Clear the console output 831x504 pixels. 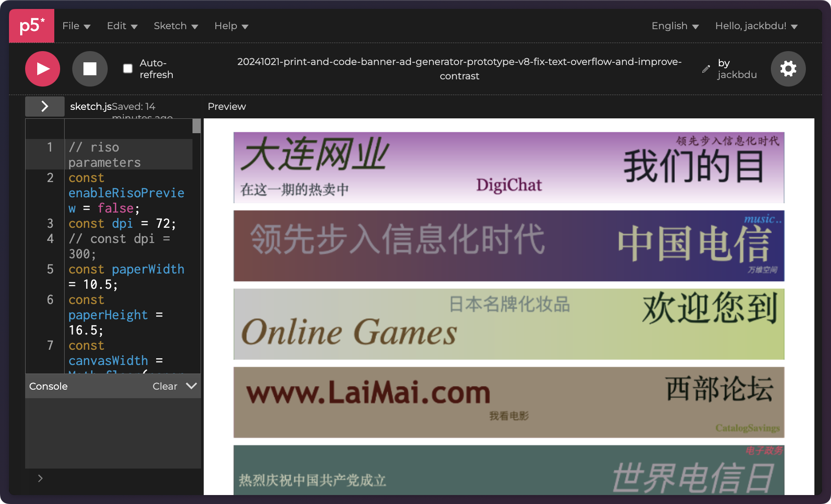pyautogui.click(x=165, y=386)
